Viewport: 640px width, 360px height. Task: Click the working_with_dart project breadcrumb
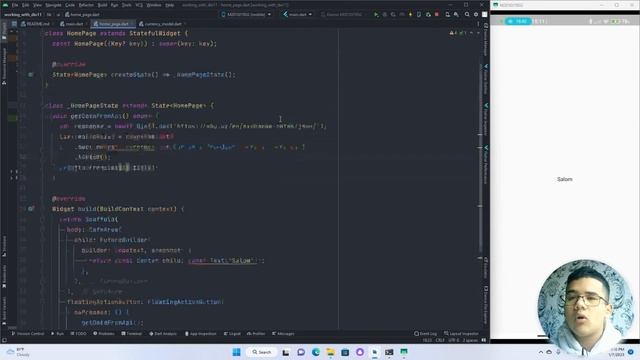point(23,14)
